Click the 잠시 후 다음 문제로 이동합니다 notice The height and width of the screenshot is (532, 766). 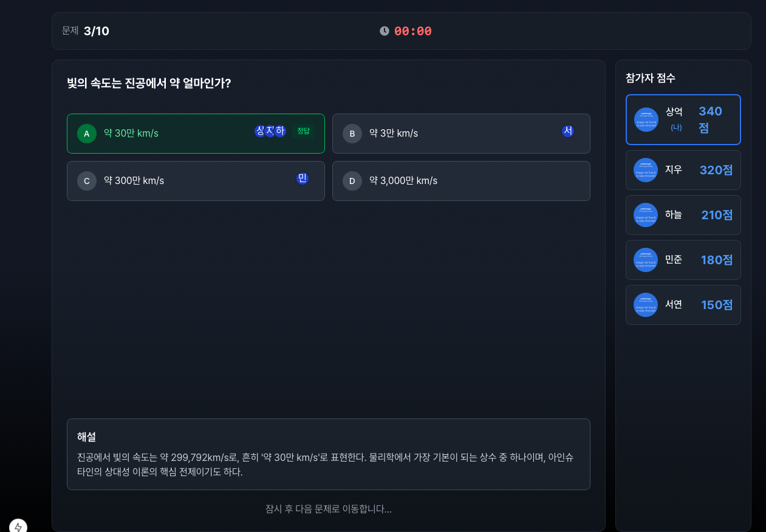pyautogui.click(x=329, y=509)
